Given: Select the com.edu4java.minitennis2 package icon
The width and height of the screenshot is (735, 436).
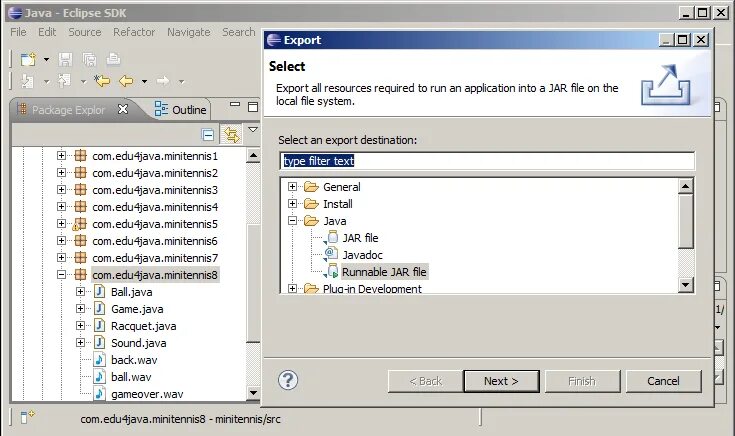Looking at the screenshot, I should point(81,173).
